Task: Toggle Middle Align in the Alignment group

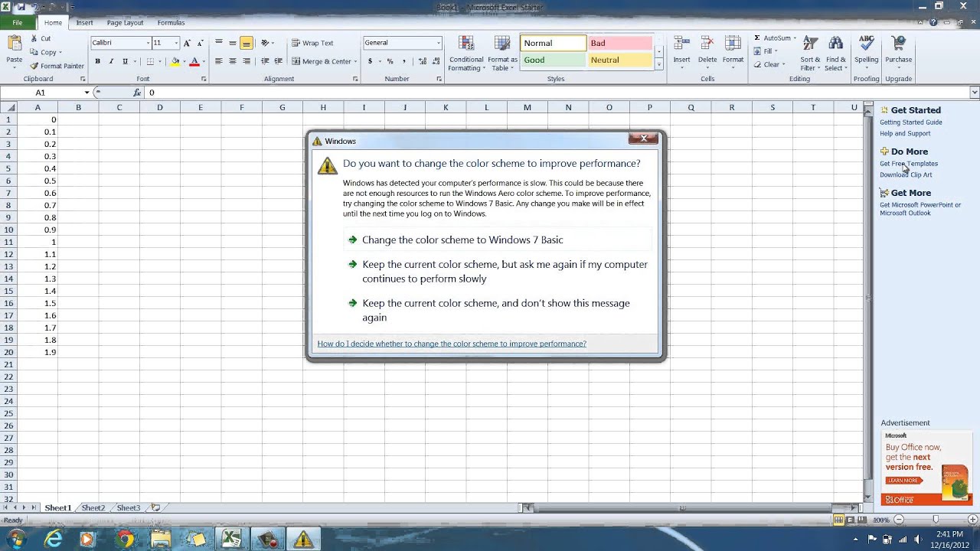Action: pos(233,43)
